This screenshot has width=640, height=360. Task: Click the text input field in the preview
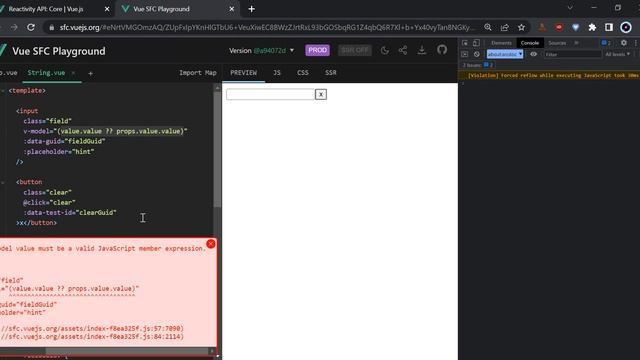click(270, 94)
